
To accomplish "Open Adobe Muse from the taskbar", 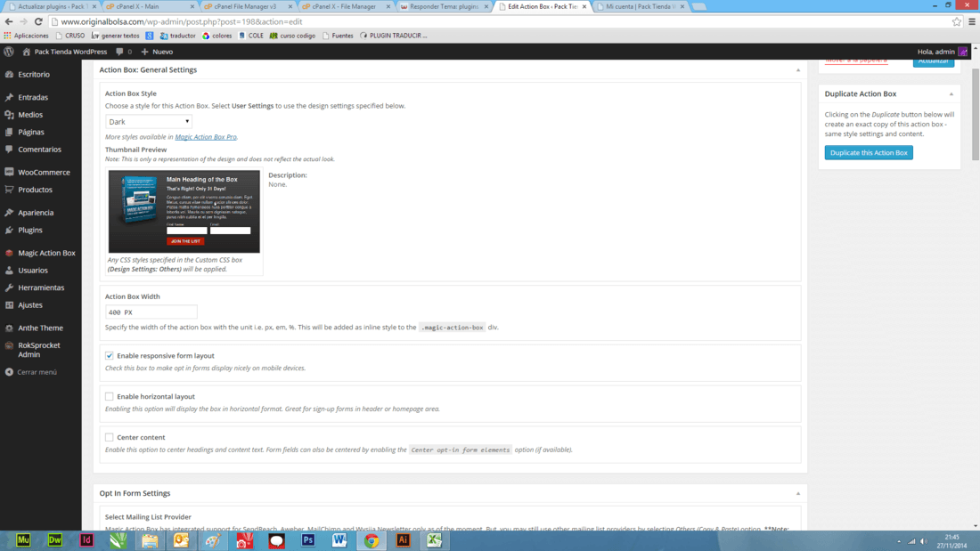I will (x=23, y=539).
